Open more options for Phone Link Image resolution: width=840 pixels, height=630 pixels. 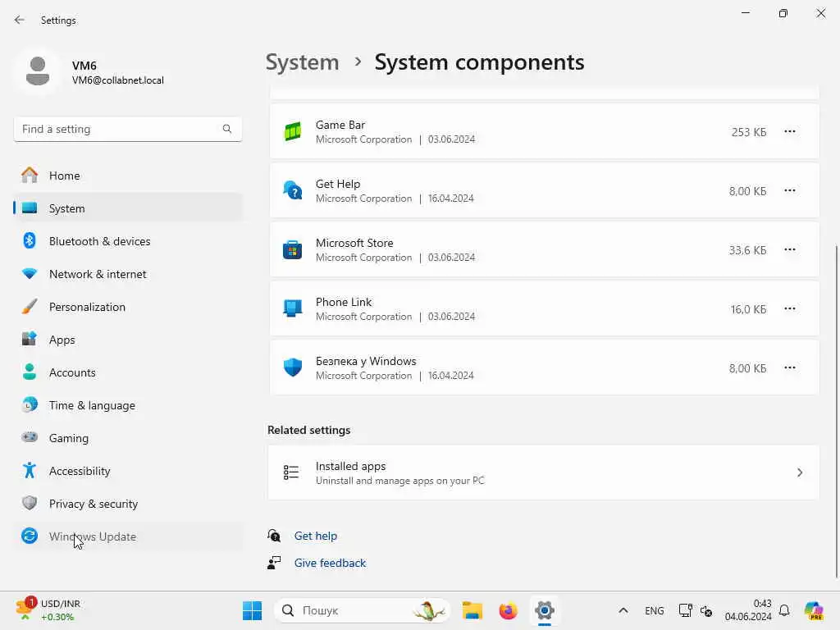[x=790, y=308]
